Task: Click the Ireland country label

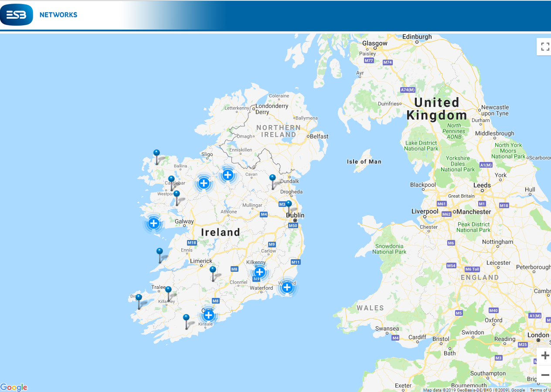Action: (221, 232)
